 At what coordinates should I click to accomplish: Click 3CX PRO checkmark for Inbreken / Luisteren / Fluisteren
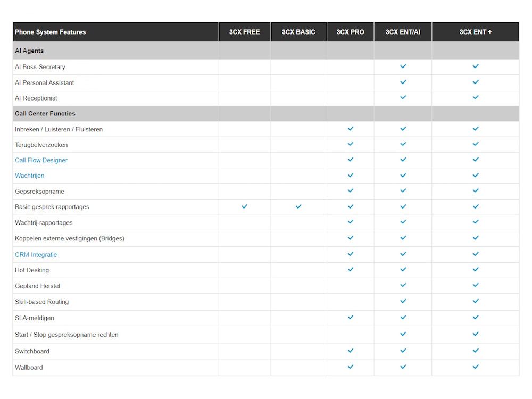pos(351,129)
